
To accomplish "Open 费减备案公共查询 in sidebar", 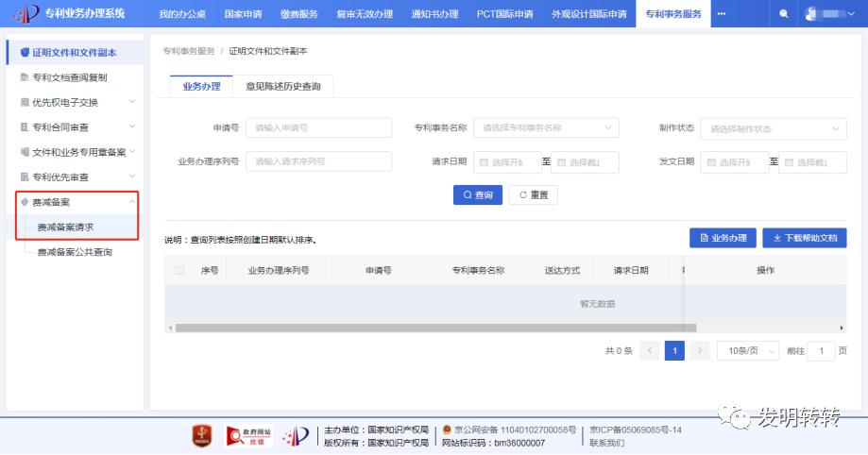I will [75, 252].
